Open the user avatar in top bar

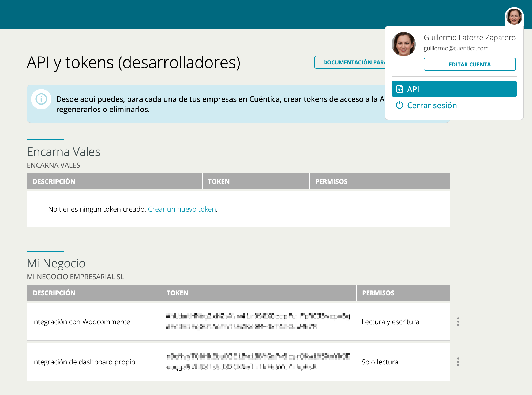coord(514,16)
